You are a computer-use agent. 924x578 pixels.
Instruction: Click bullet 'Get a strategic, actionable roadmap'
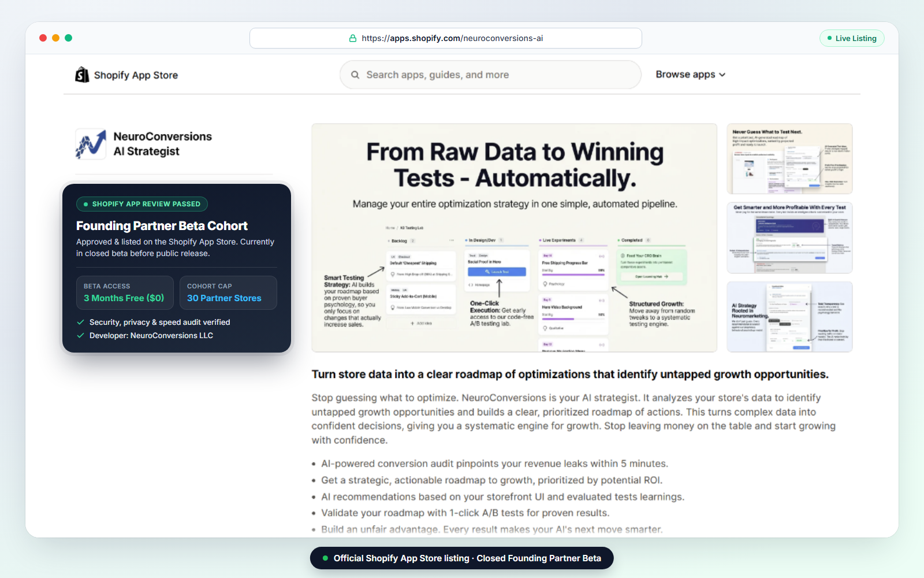coord(491,480)
